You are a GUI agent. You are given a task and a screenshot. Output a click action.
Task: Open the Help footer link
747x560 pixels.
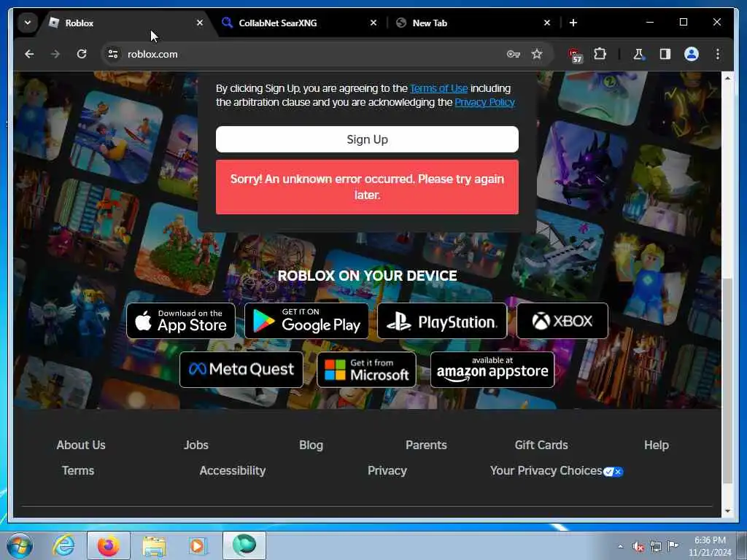pyautogui.click(x=657, y=446)
